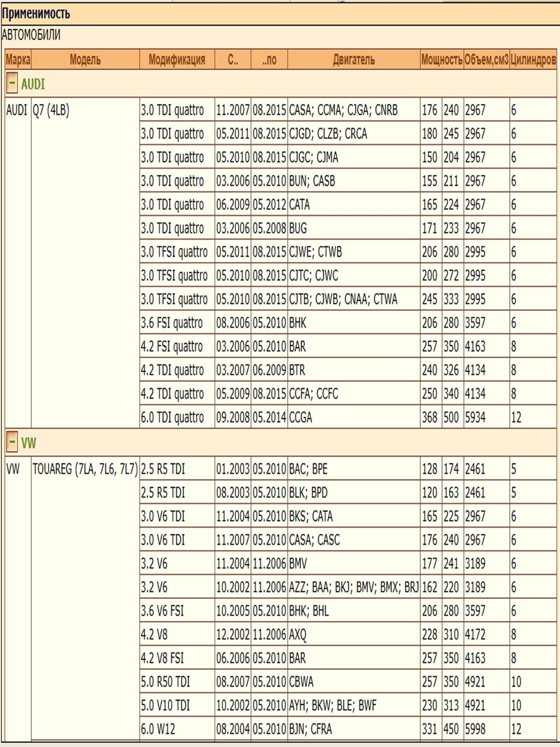The width and height of the screenshot is (560, 747).
Task: Click the Мощность column header
Action: coord(442,60)
